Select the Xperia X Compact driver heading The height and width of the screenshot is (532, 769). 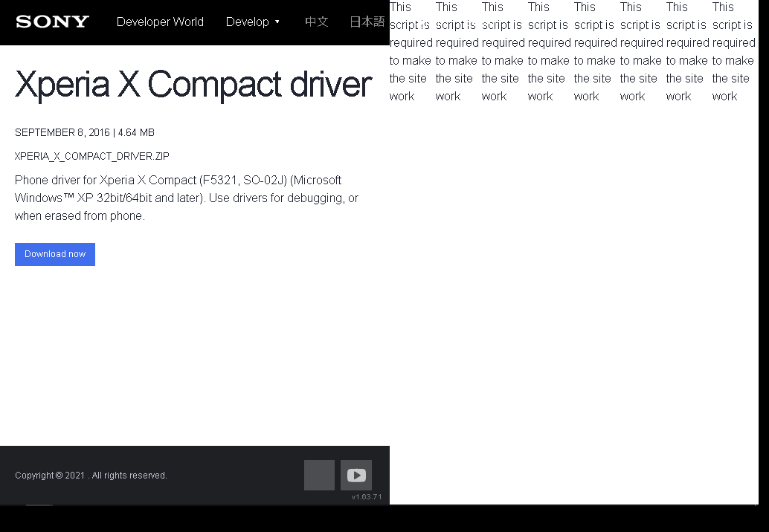193,84
